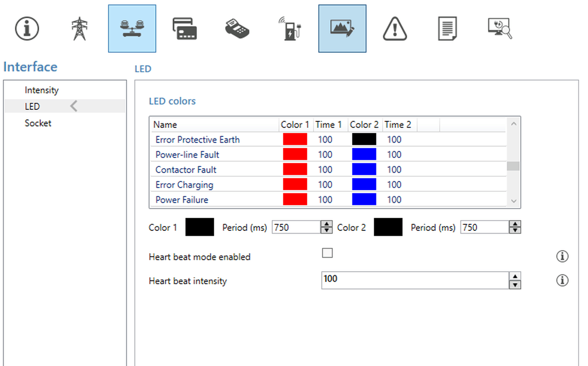Open the general information section icon

pyautogui.click(x=27, y=29)
